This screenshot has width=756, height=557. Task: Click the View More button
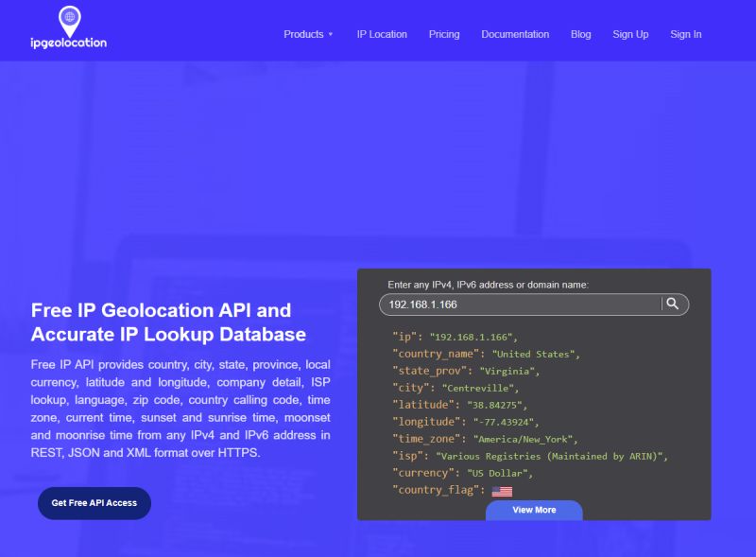coord(534,510)
